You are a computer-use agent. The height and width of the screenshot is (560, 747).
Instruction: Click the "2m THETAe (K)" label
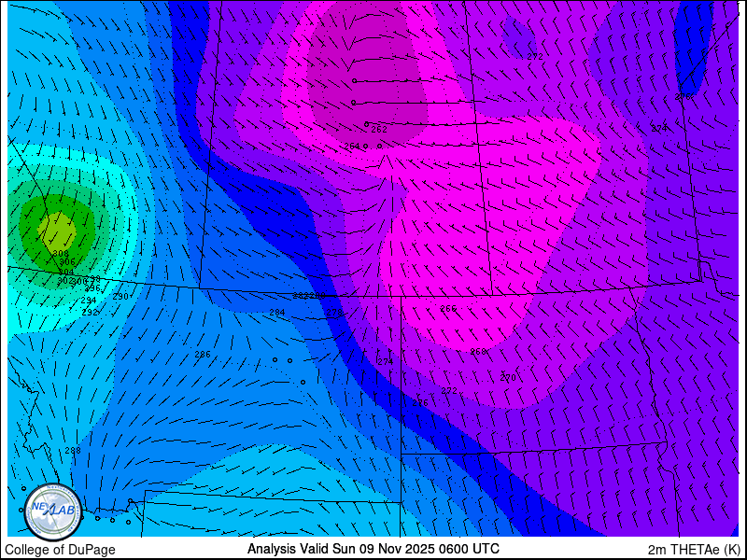(695, 550)
